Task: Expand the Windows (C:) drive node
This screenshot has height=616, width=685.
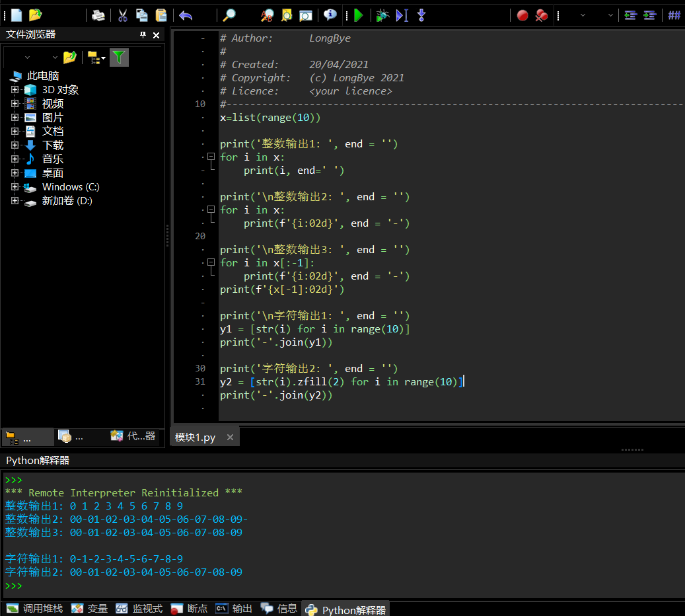Action: pos(15,187)
